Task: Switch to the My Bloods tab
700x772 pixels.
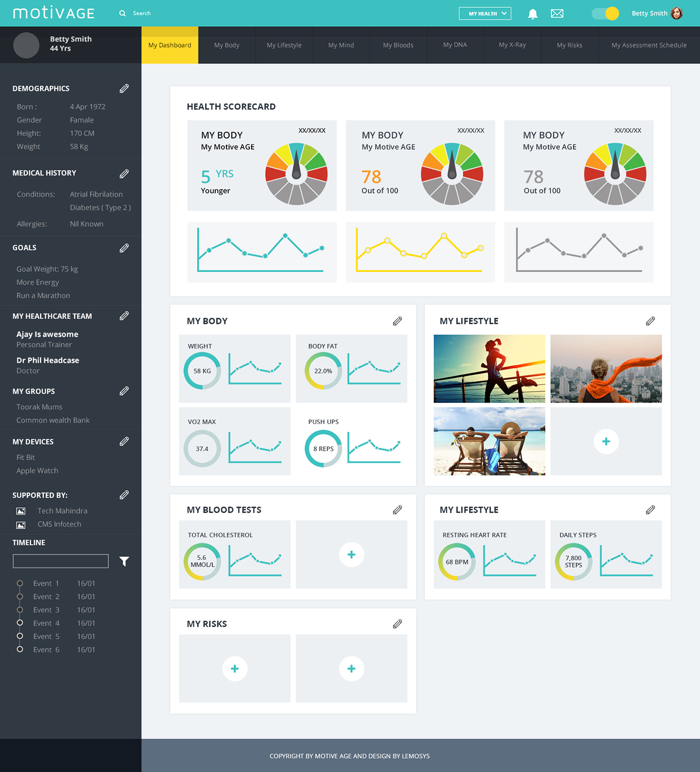Action: pos(398,45)
